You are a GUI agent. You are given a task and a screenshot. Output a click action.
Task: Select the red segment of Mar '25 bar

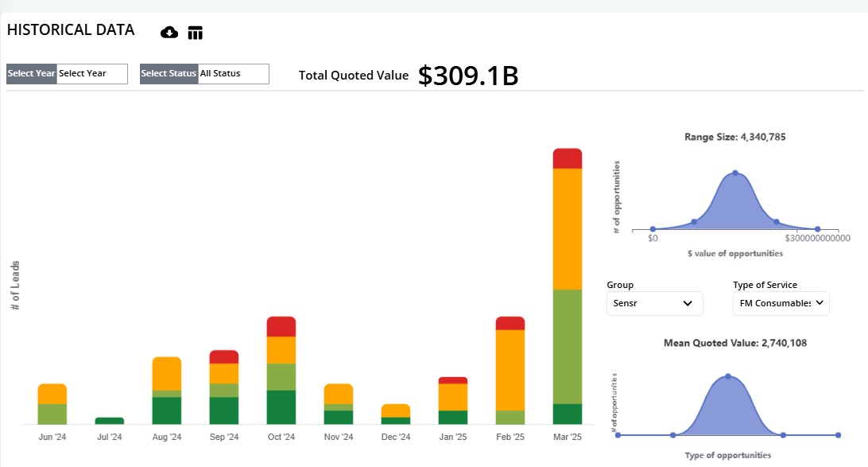click(x=568, y=159)
